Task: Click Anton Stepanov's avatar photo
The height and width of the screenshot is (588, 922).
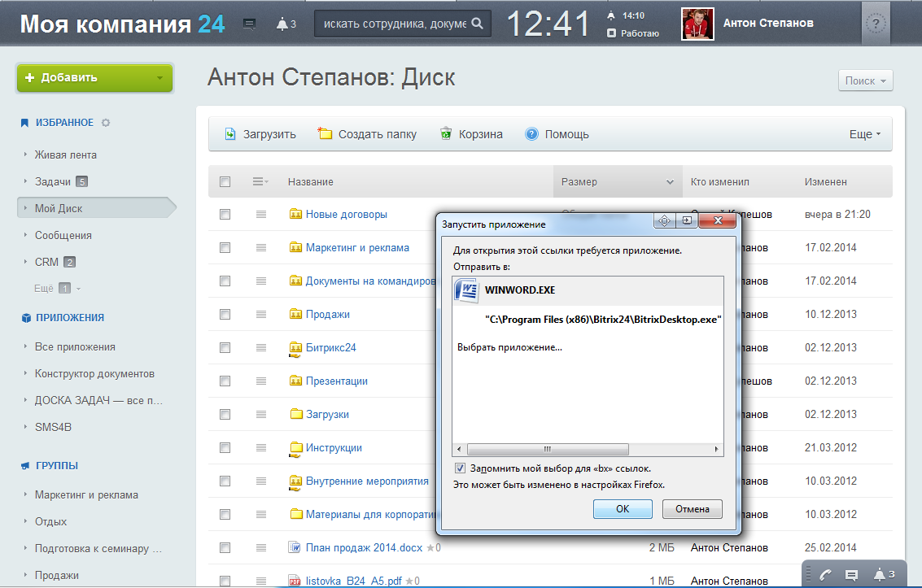Action: pyautogui.click(x=697, y=24)
